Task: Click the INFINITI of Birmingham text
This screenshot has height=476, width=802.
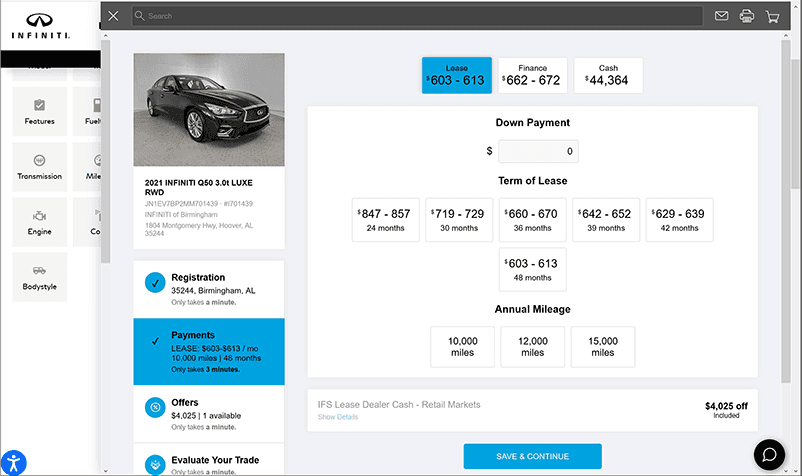Action: coord(181,215)
